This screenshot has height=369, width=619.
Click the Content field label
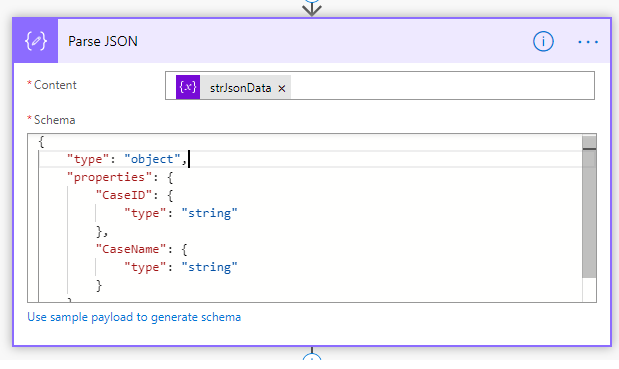point(55,85)
